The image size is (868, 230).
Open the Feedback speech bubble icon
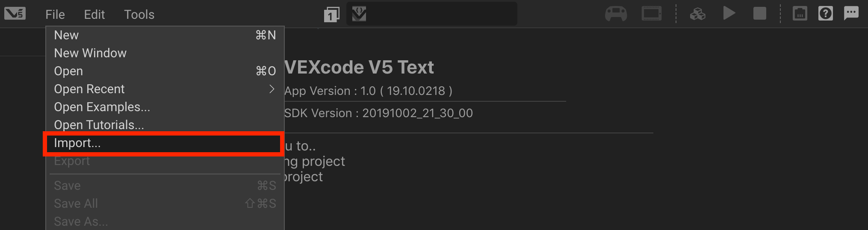851,13
